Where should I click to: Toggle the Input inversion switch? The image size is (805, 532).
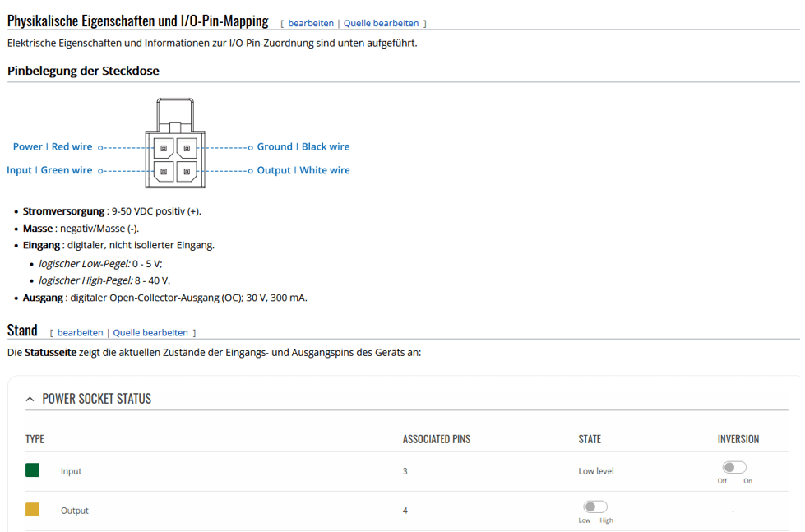(734, 468)
